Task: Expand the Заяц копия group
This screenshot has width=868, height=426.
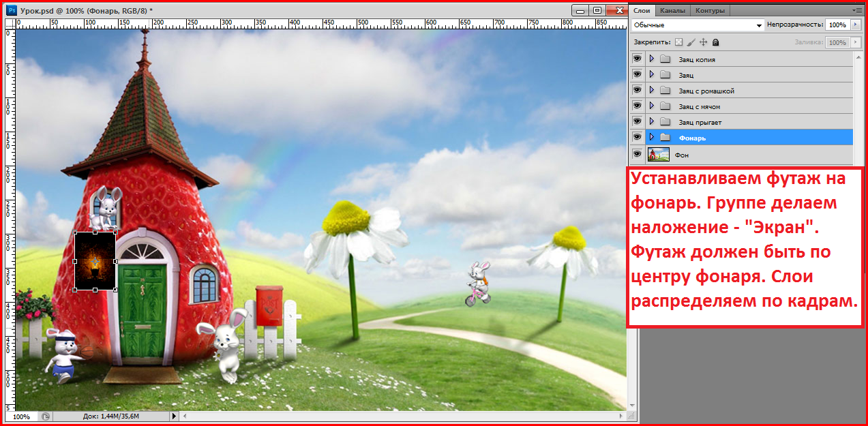Action: pos(651,59)
